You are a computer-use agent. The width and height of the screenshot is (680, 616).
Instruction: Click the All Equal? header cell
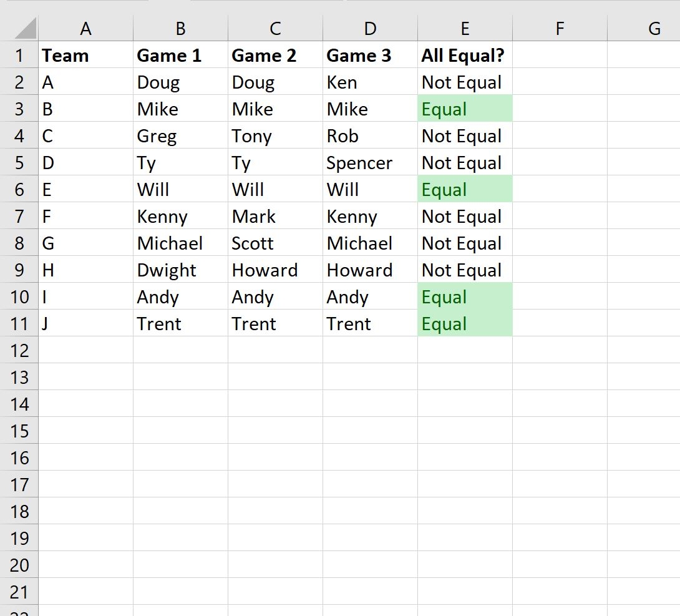pyautogui.click(x=465, y=55)
